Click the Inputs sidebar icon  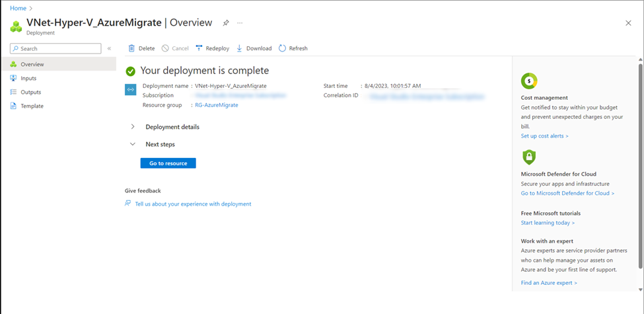tap(14, 78)
